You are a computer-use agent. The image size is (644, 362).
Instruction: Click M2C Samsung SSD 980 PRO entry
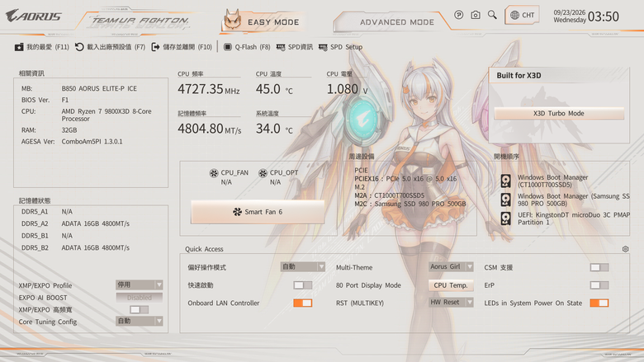click(x=410, y=204)
